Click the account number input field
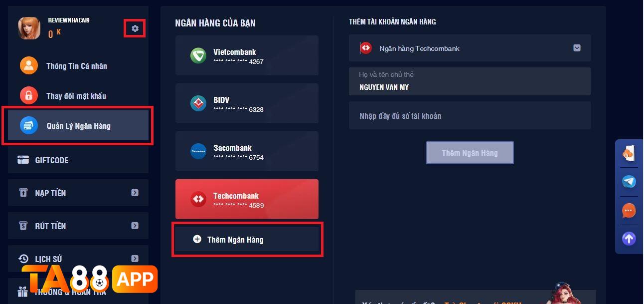The image size is (644, 304). coord(469,115)
